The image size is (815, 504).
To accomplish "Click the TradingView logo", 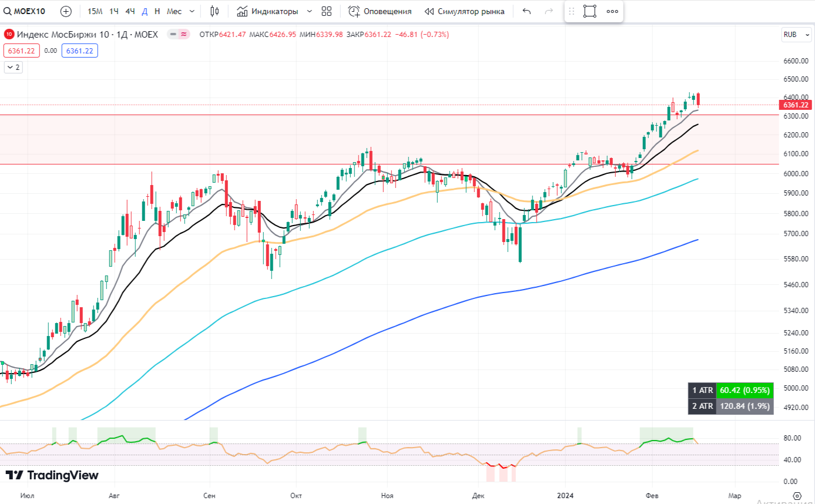I will 52,475.
